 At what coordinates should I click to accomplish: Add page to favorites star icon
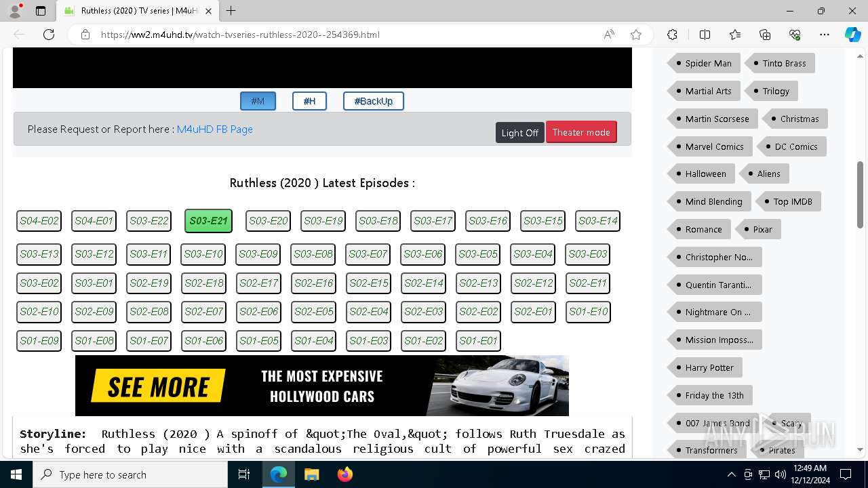coord(636,35)
